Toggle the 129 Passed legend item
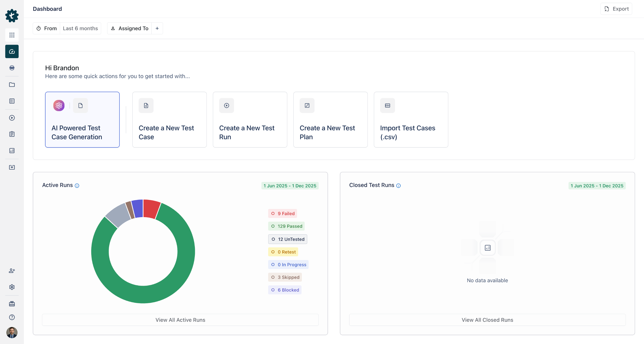Viewport: 644px width, 344px height. 286,226
